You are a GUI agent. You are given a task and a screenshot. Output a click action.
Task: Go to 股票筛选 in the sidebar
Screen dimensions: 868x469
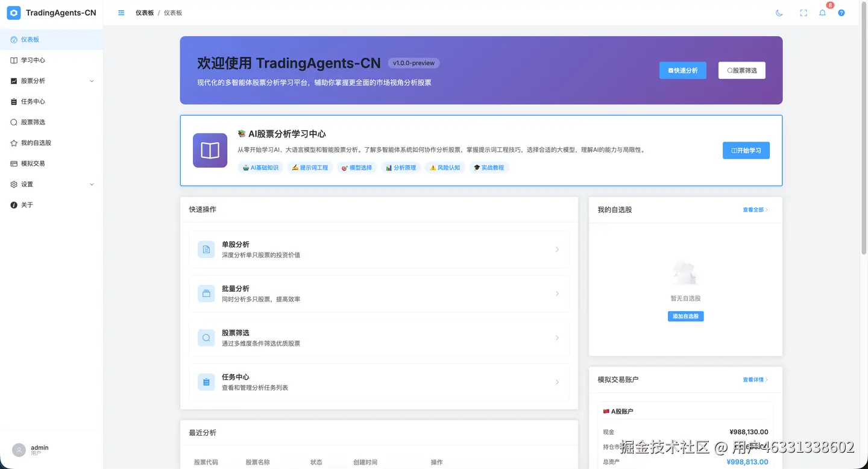click(x=51, y=122)
